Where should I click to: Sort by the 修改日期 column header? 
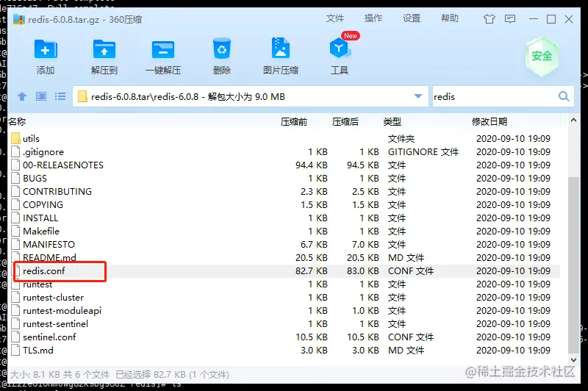coord(490,121)
